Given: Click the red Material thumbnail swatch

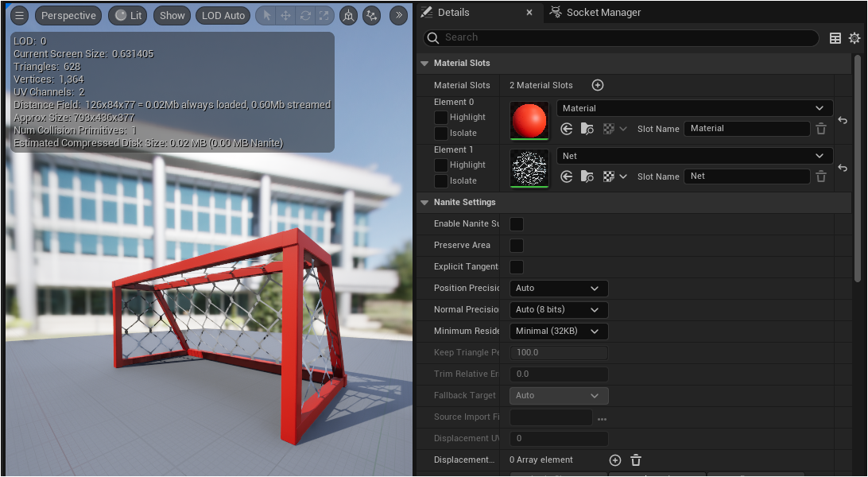Looking at the screenshot, I should [529, 120].
